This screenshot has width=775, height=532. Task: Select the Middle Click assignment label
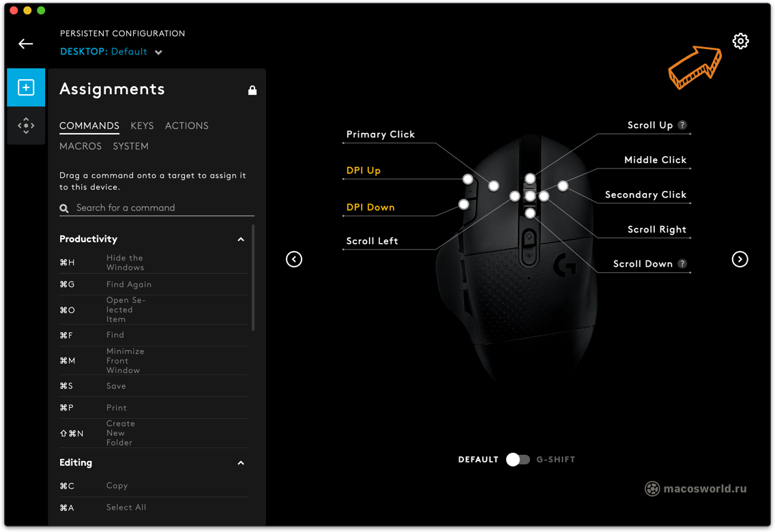point(656,160)
